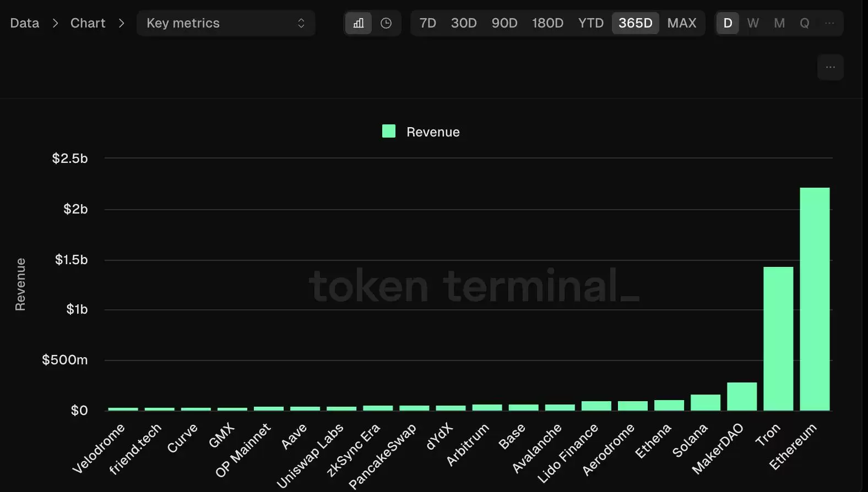Click the chevron arrow after Chart breadcrumb
This screenshot has width=868, height=492.
121,23
